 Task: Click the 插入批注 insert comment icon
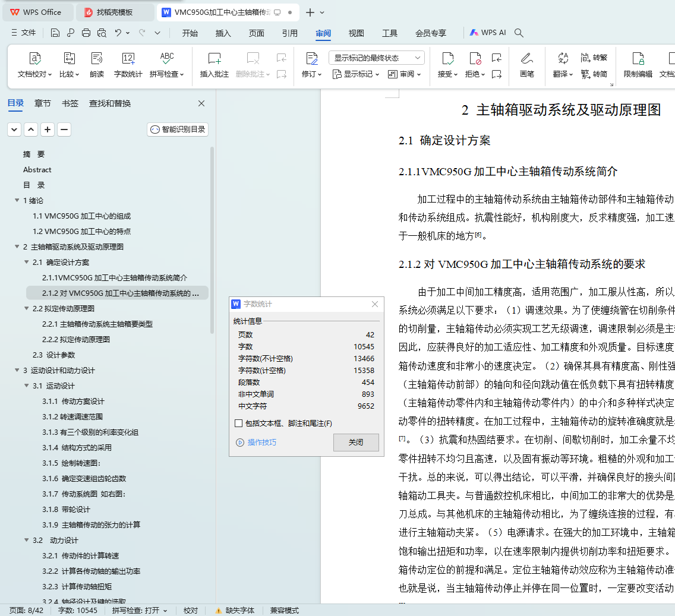[x=214, y=58]
